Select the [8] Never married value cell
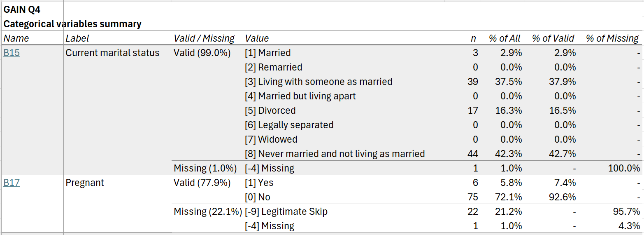 tap(335, 154)
